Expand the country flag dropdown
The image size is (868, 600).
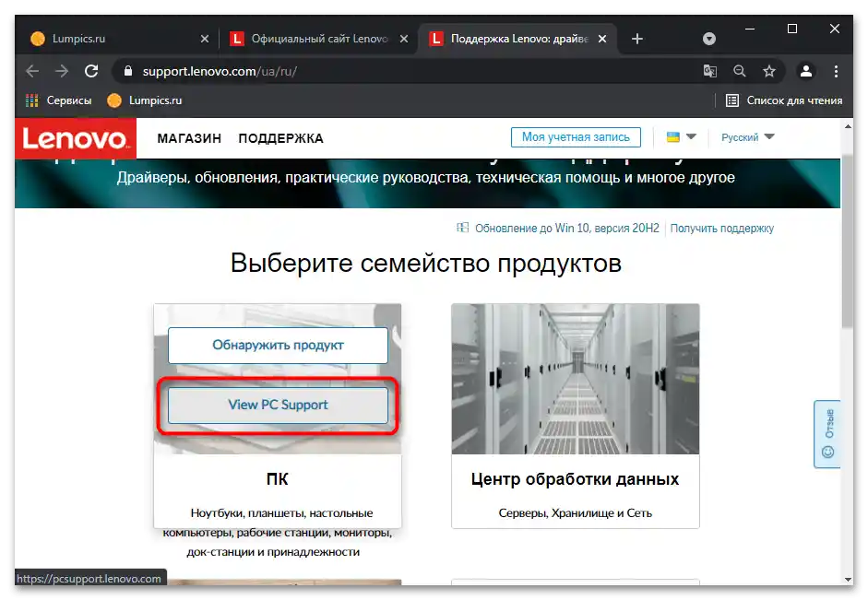tap(682, 137)
